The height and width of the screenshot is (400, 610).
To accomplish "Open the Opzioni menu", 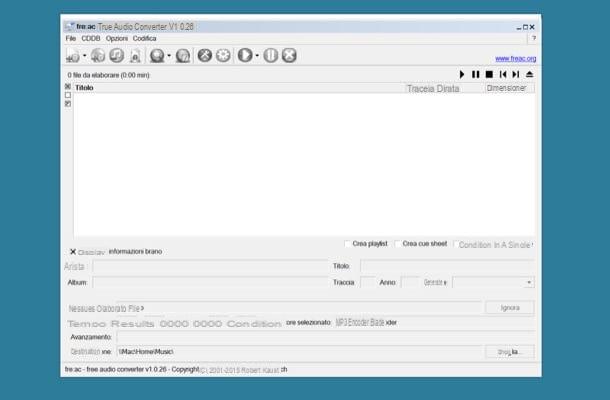I will click(117, 38).
